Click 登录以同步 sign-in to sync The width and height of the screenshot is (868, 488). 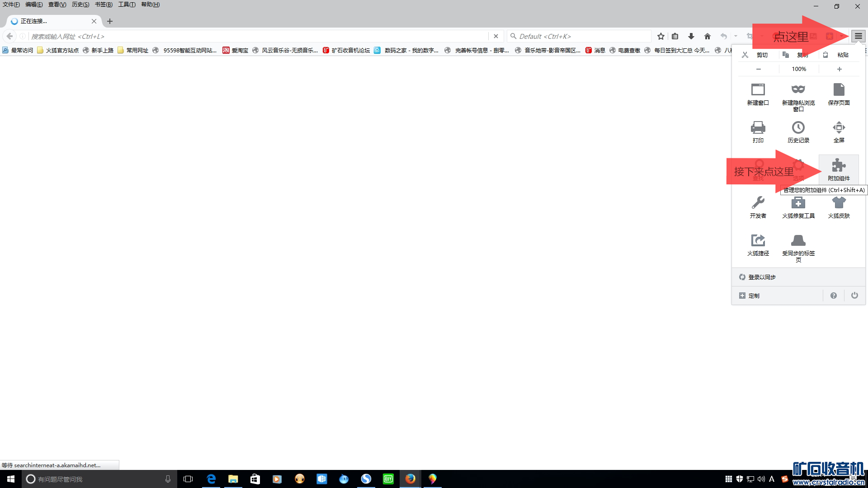(762, 277)
